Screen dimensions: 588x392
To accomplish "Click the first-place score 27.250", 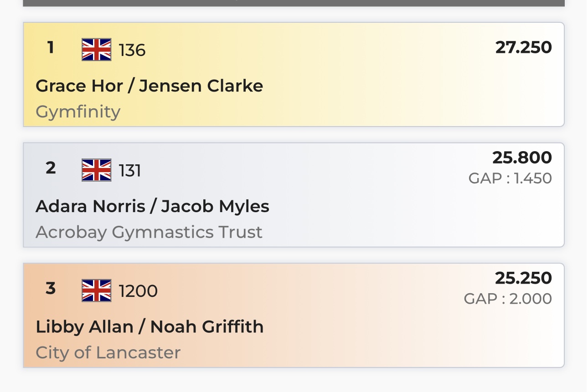I will point(523,47).
